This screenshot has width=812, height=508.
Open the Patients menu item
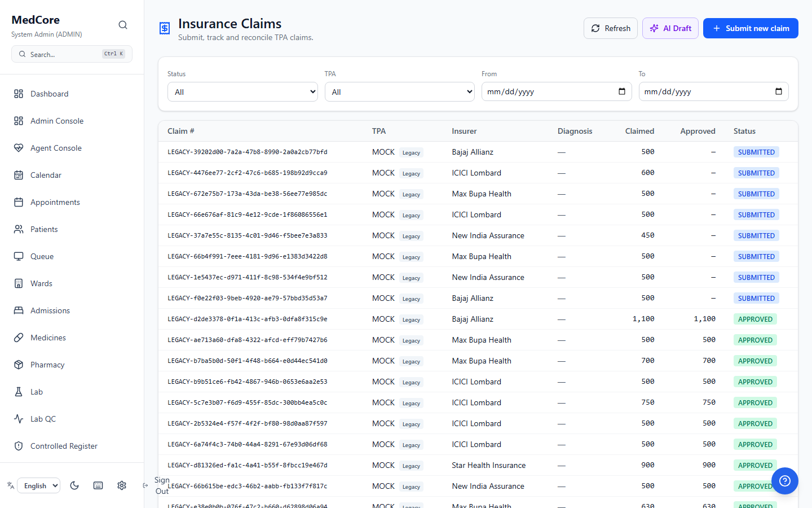[x=72, y=229]
